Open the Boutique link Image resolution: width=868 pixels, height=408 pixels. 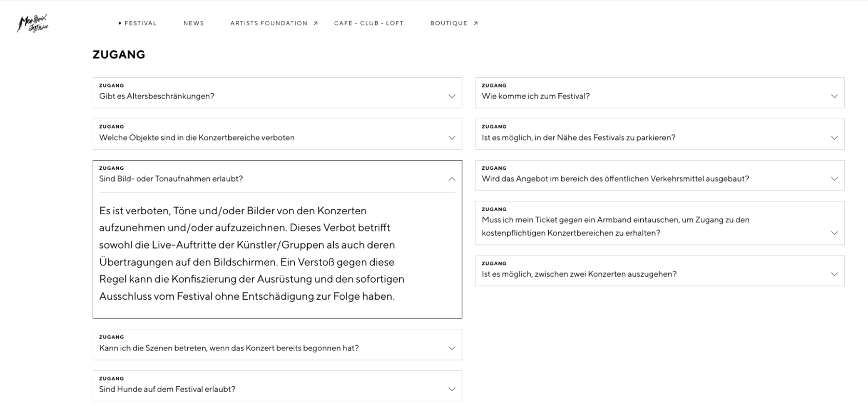[x=448, y=24]
